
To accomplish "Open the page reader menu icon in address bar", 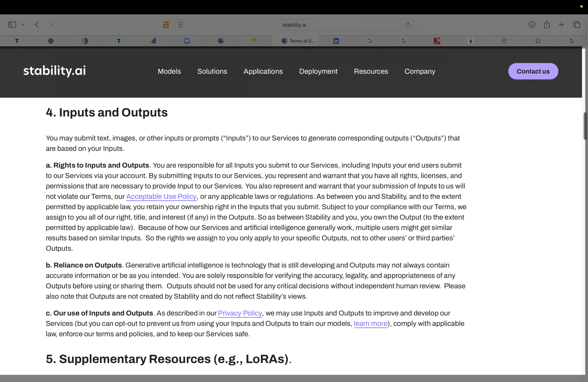I will pyautogui.click(x=181, y=25).
